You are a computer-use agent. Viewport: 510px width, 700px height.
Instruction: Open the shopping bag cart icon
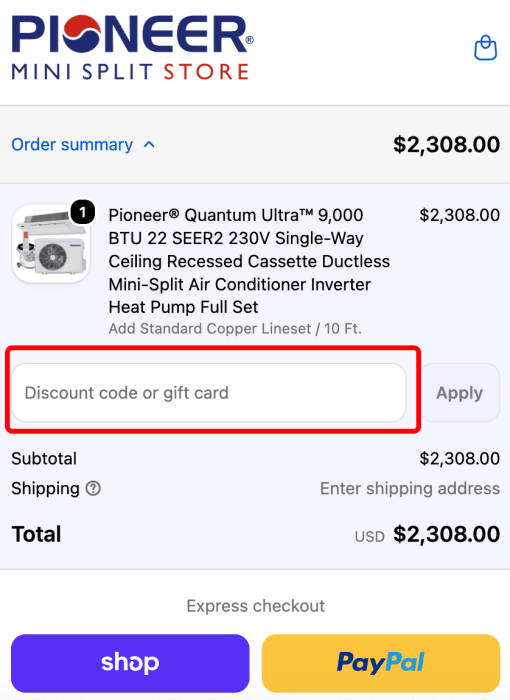click(485, 48)
